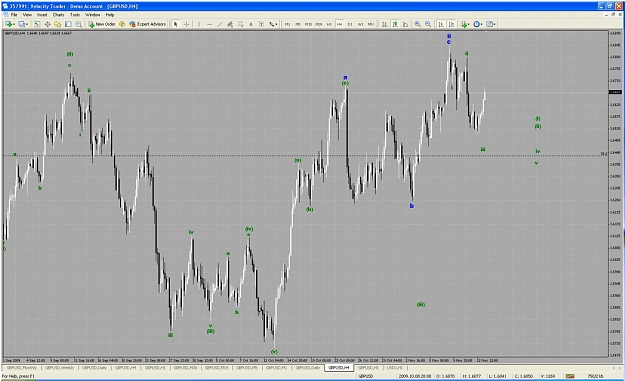Open the Strategy Tester icon
This screenshot has width=625, height=381.
[79, 24]
